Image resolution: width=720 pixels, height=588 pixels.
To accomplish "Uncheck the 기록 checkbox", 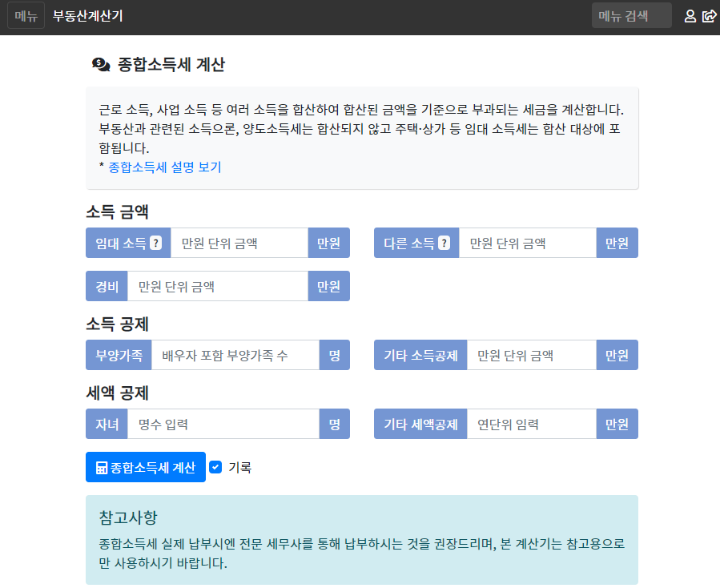I will pos(215,467).
